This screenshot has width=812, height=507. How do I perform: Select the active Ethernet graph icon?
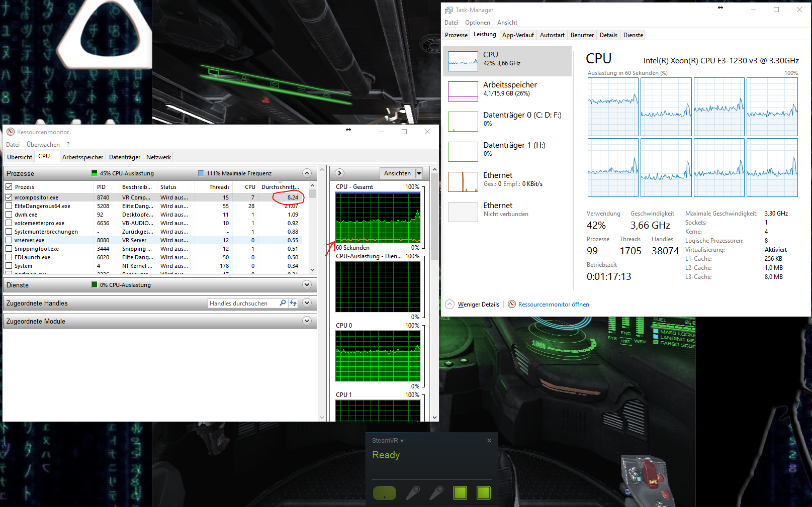[463, 182]
